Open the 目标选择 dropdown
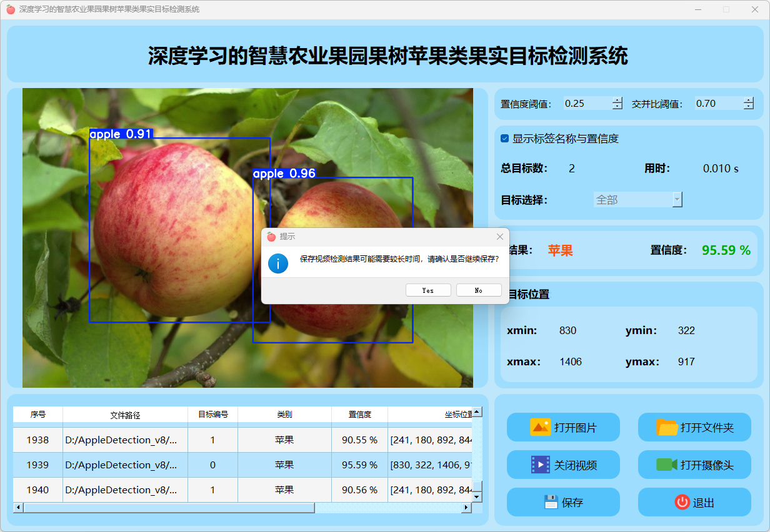The width and height of the screenshot is (770, 532). (677, 200)
